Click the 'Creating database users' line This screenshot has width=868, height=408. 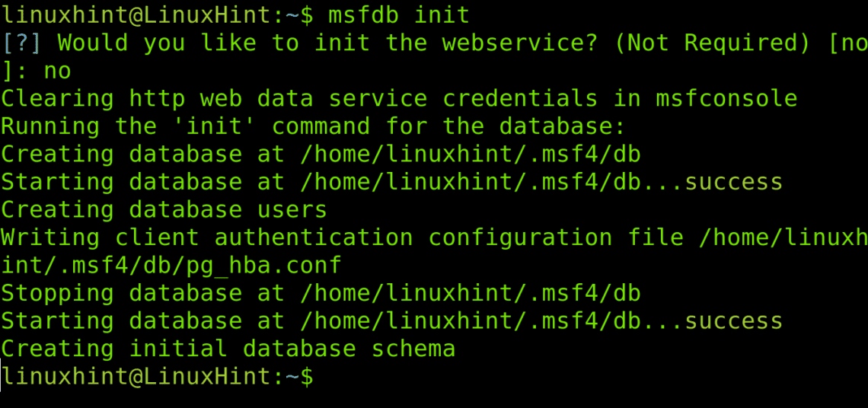[x=164, y=210]
